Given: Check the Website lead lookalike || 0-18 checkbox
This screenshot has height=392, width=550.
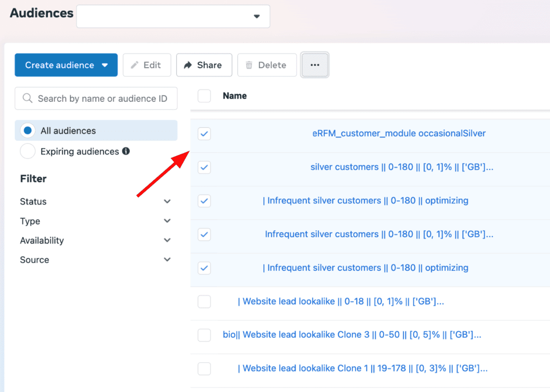Looking at the screenshot, I should point(204,302).
